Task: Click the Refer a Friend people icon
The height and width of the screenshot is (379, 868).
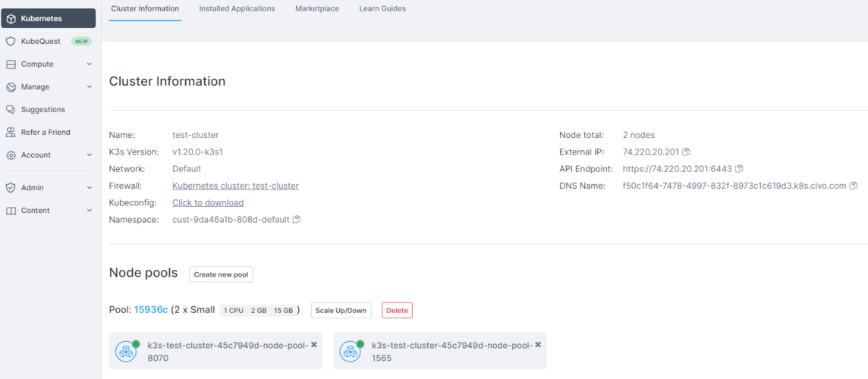Action: point(11,132)
